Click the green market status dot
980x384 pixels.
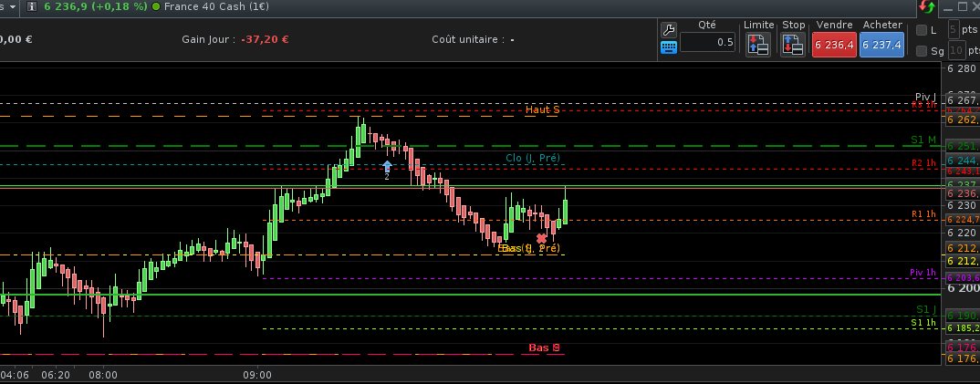click(x=156, y=7)
